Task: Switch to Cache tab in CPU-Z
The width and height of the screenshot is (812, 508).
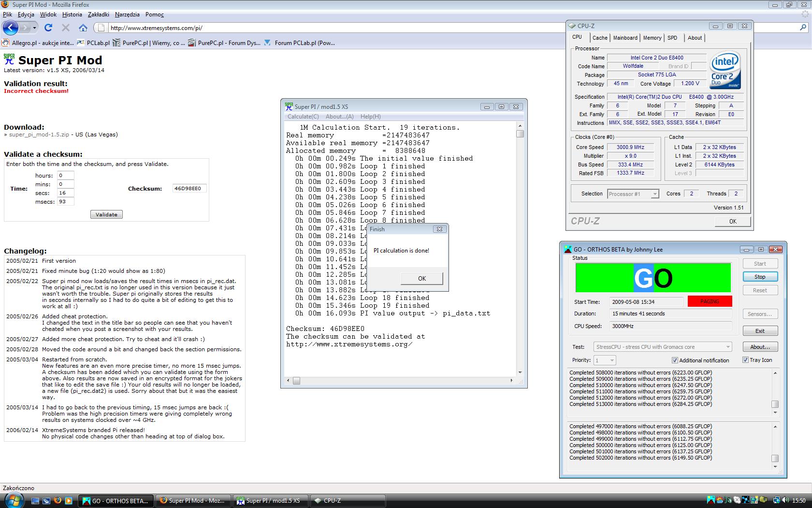Action: click(600, 38)
